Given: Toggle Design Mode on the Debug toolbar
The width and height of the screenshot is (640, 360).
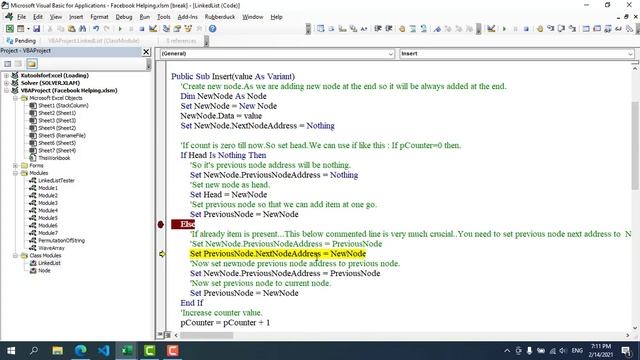Looking at the screenshot, I should tap(491, 29).
